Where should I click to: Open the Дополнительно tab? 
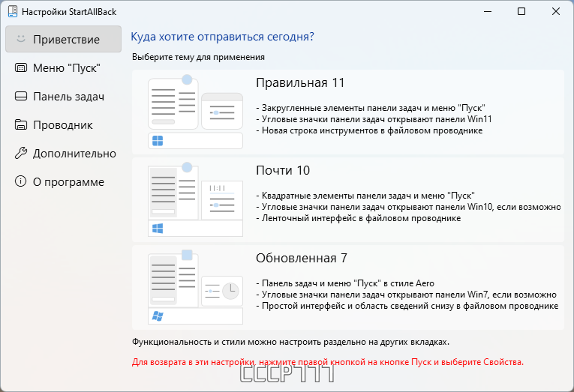tap(63, 153)
